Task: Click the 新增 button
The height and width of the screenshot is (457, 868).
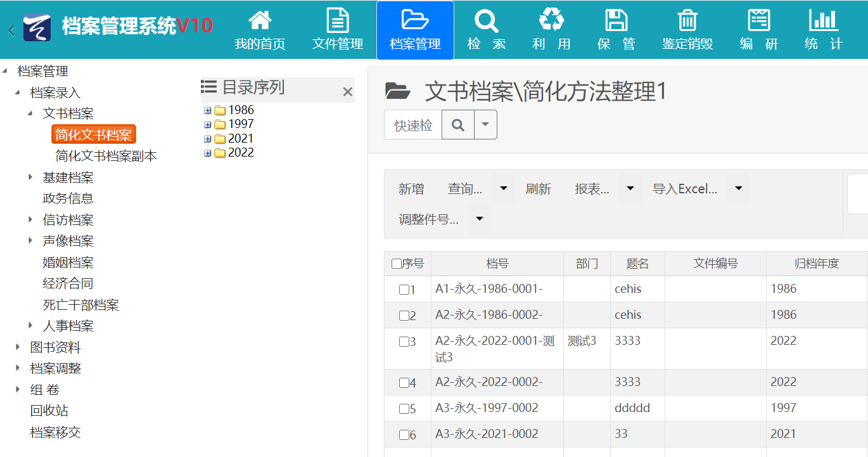Action: click(x=411, y=189)
